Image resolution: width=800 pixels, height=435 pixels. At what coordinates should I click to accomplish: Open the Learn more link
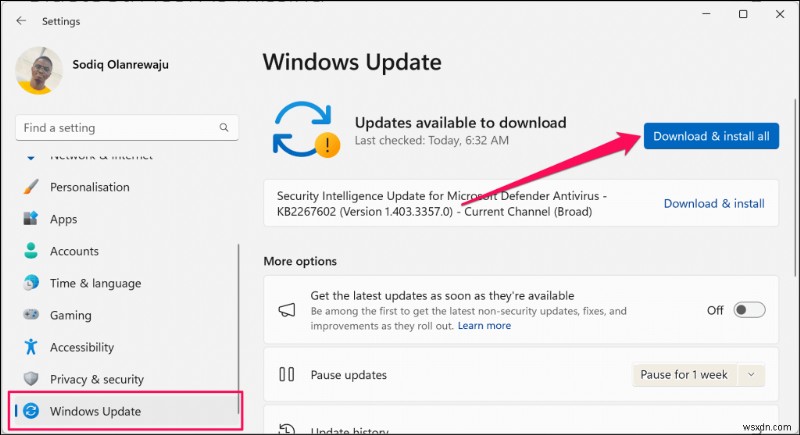click(x=484, y=326)
